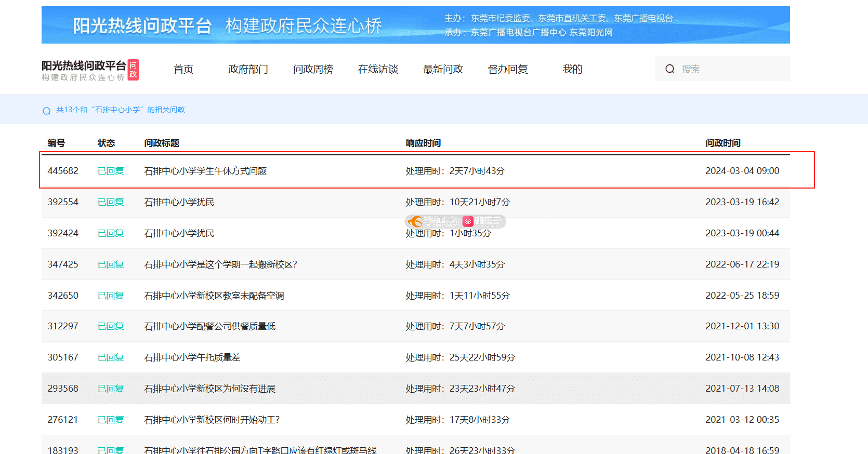Screen dimensions: 868x454
Task: Click the 问政 red badge icon
Action: (133, 70)
